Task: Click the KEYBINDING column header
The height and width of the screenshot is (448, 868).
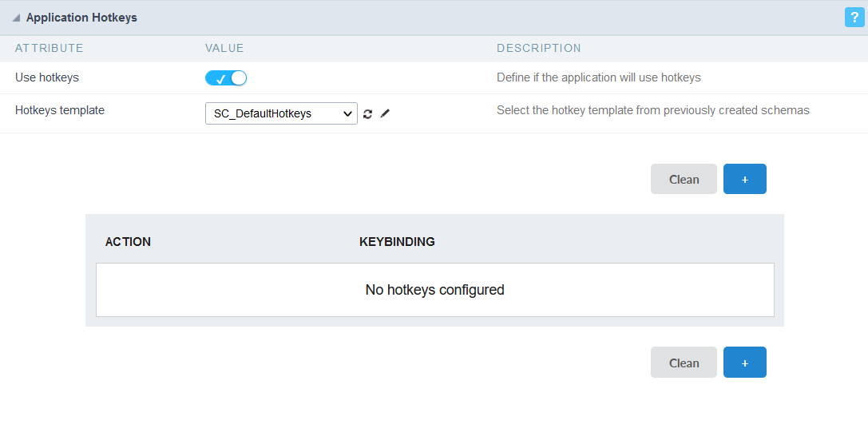Action: pos(397,242)
